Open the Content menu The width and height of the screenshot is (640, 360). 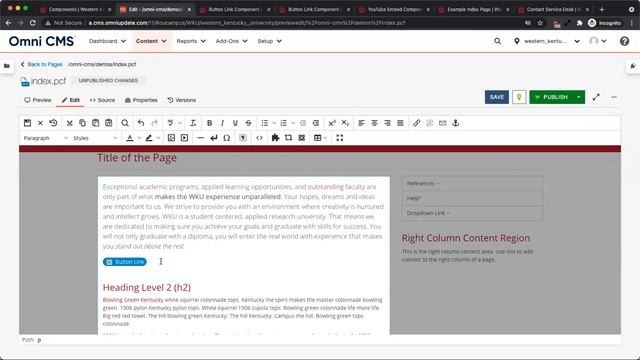[x=151, y=41]
